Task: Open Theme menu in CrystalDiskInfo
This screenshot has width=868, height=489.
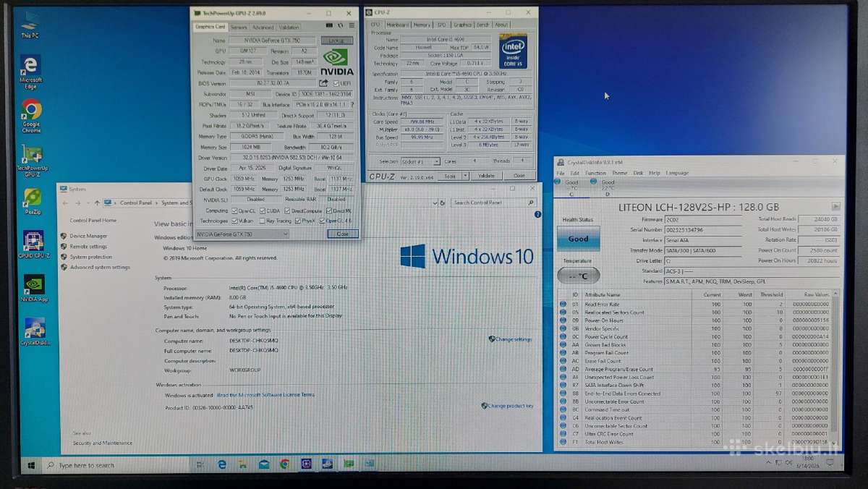Action: click(620, 173)
